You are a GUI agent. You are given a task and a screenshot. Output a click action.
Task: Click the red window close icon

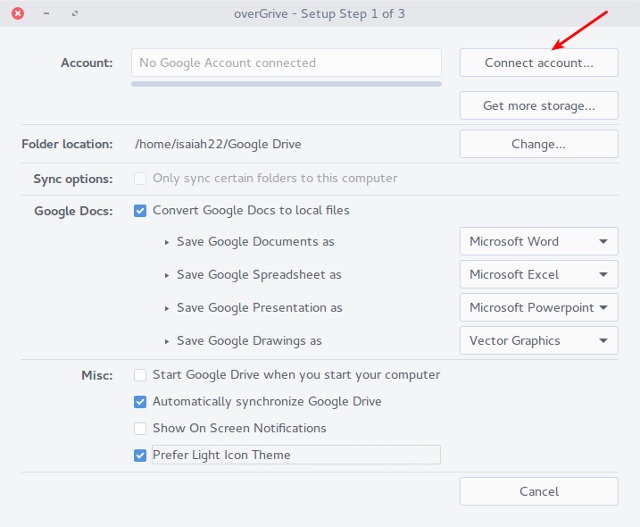18,14
